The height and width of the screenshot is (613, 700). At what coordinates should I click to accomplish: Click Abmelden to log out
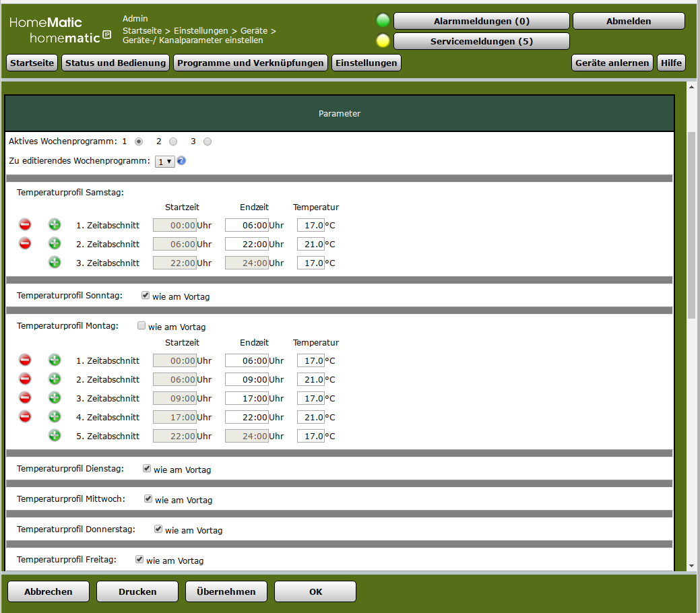point(629,21)
